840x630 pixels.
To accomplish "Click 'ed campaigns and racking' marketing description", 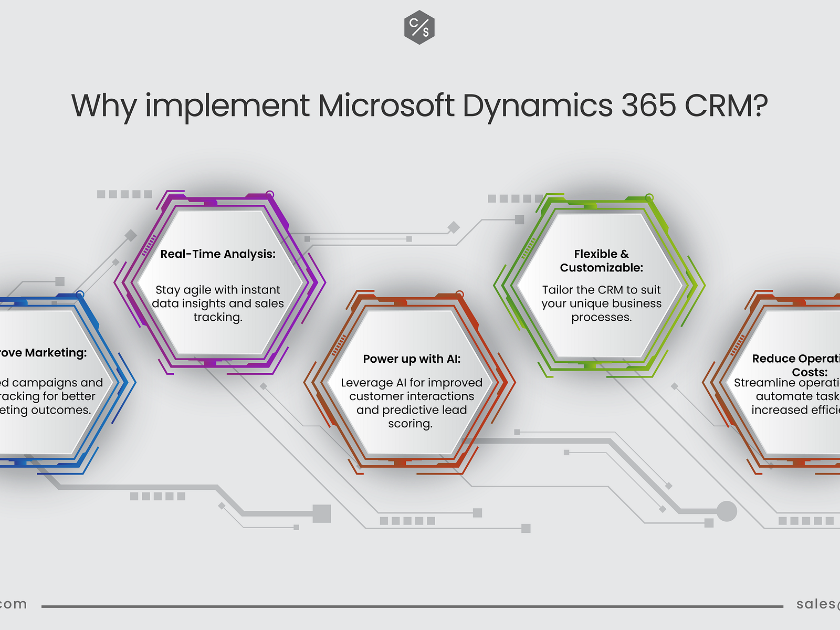I will pos(51,396).
